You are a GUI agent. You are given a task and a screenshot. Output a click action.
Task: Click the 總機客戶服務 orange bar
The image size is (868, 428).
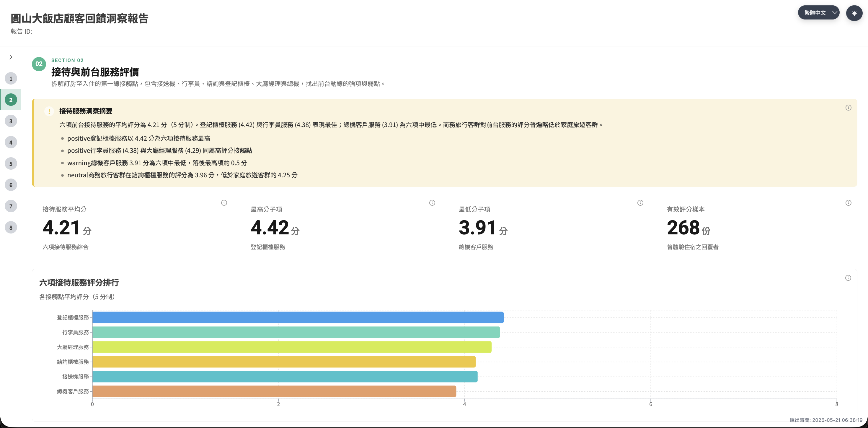click(274, 391)
